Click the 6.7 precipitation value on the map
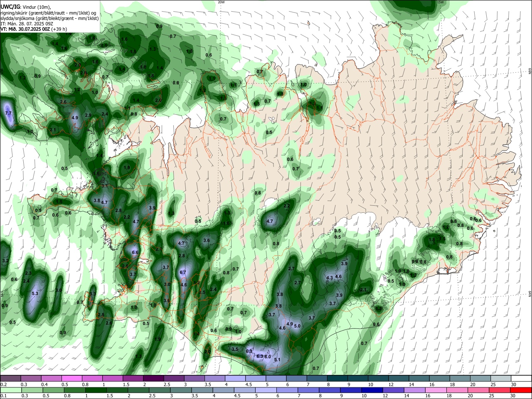Image resolution: width=532 pixels, height=399 pixels. [x=183, y=272]
